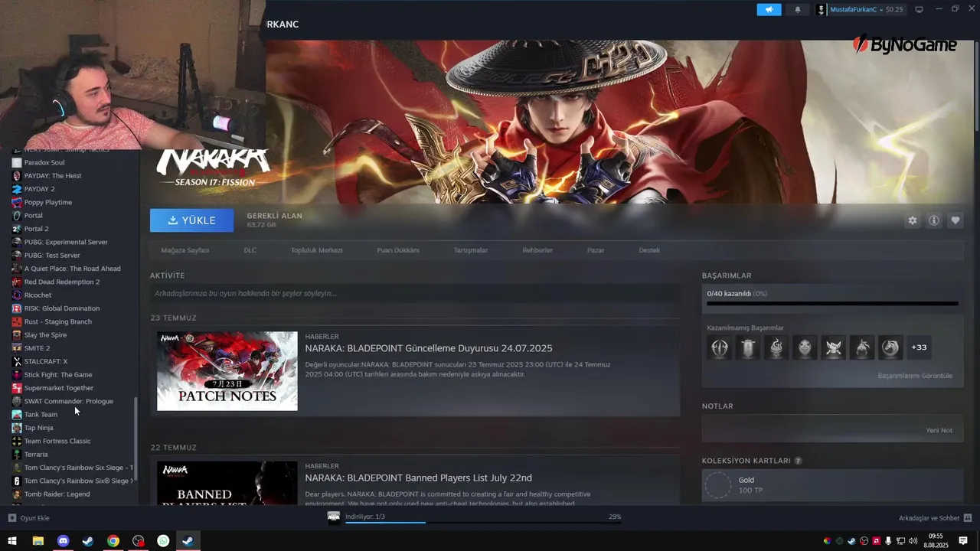The height and width of the screenshot is (551, 980).
Task: Select RISK: Global Domination entry
Action: [62, 308]
